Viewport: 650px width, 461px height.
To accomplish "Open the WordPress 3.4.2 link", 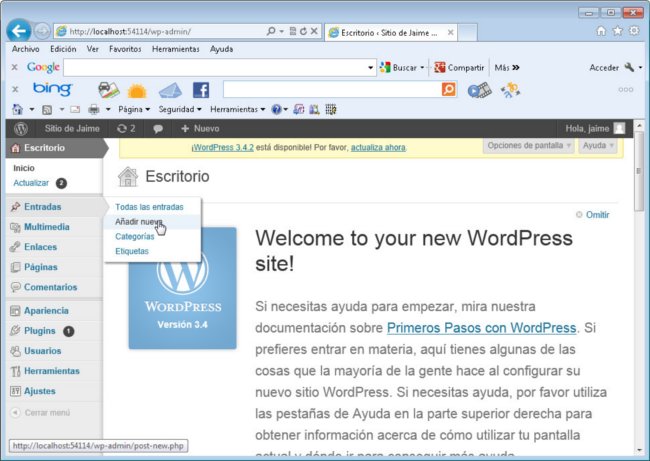I will point(223,148).
